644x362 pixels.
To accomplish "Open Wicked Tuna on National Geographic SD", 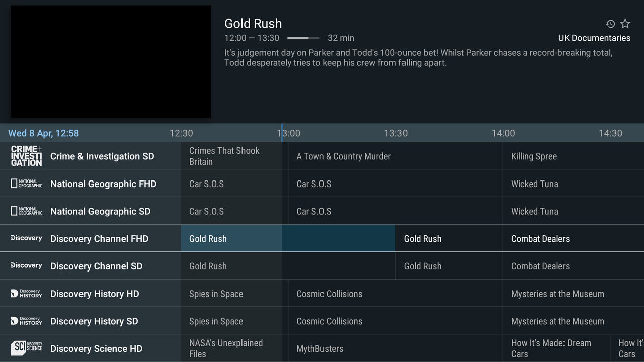I will click(574, 211).
